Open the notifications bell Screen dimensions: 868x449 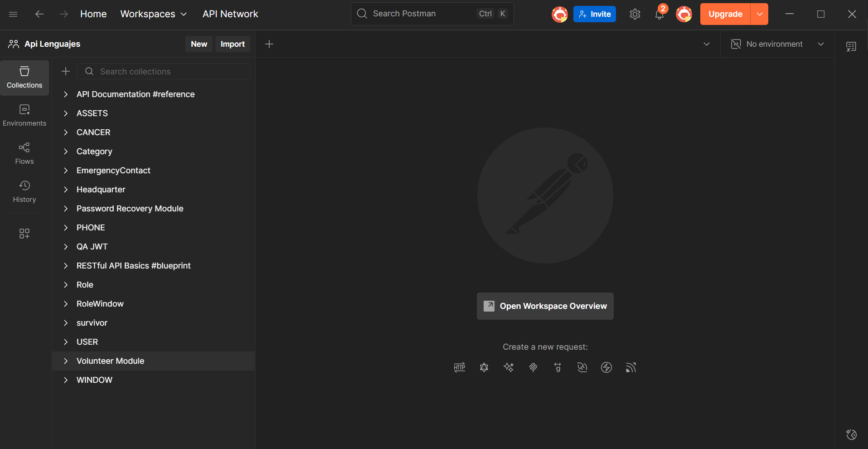click(659, 15)
